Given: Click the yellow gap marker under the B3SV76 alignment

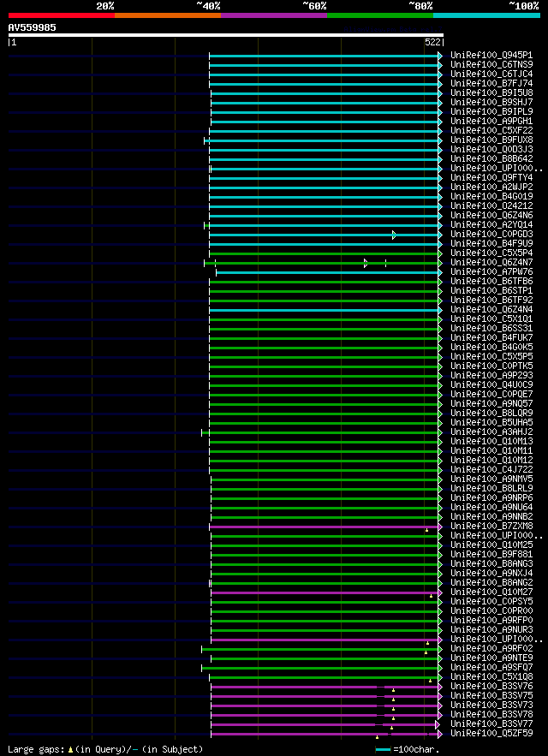Looking at the screenshot, I should 394,690.
